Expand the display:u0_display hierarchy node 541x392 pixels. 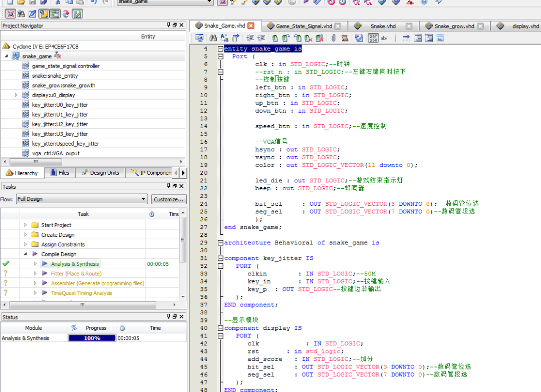(16, 95)
